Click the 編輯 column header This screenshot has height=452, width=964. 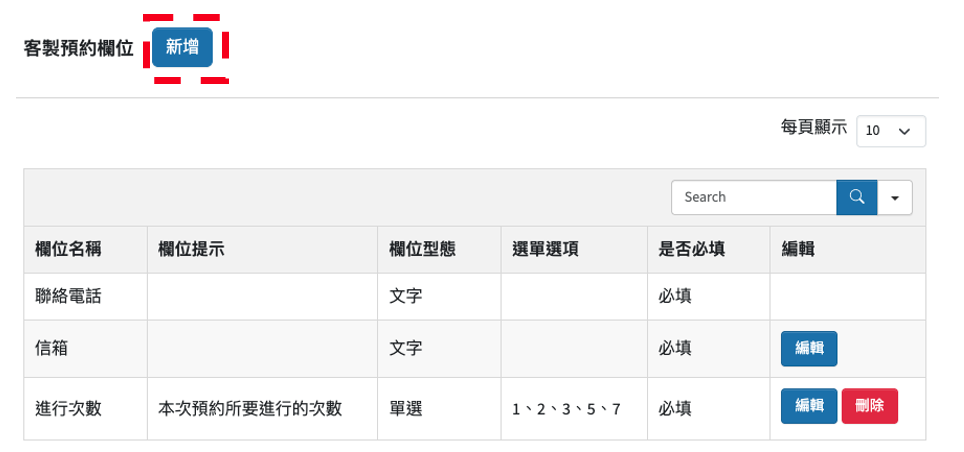click(x=798, y=250)
